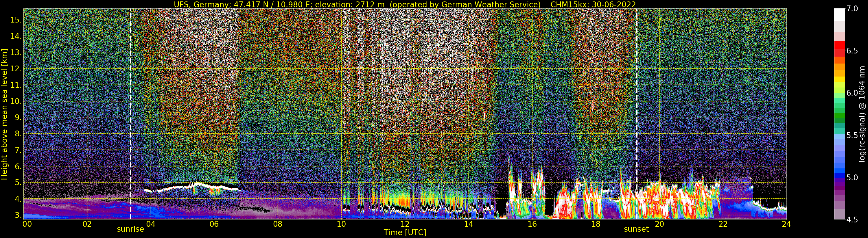The width and height of the screenshot is (868, 238).
Task: Click the '12' time tick label
Action: (x=405, y=224)
